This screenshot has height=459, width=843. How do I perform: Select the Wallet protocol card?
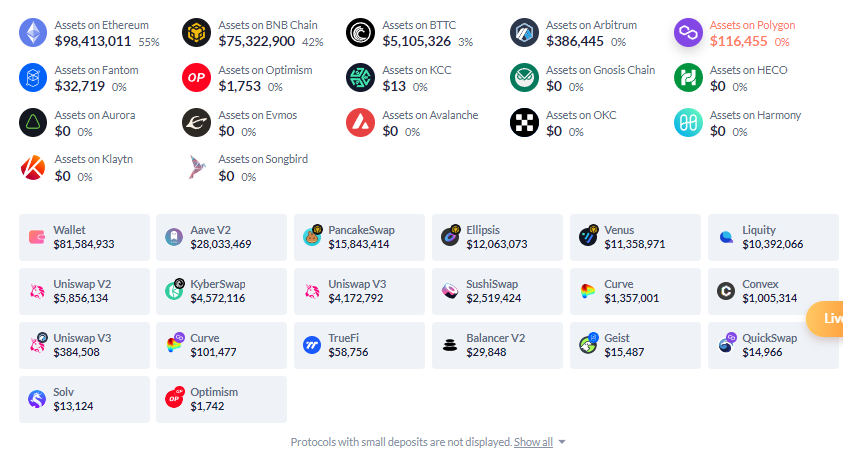84,237
